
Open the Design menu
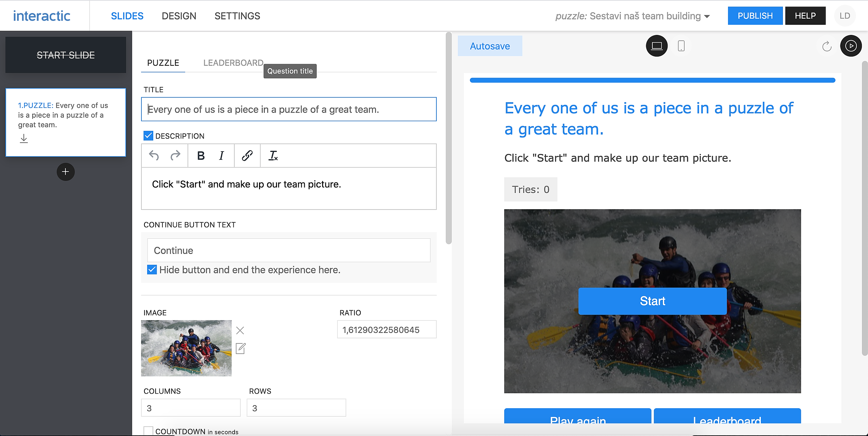[179, 16]
